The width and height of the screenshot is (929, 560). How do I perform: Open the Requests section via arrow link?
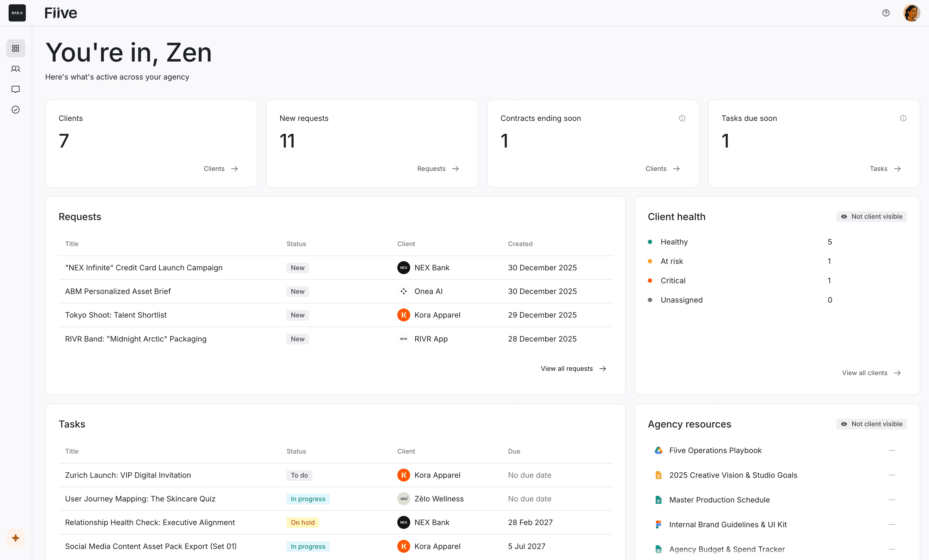(x=438, y=168)
